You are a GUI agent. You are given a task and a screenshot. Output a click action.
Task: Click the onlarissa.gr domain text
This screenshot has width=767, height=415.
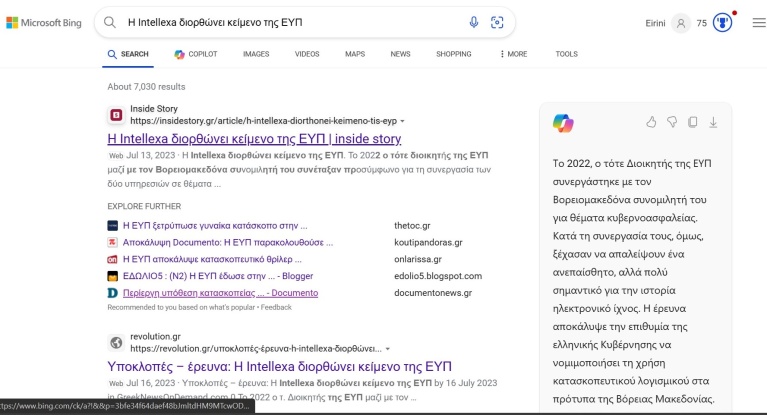(418, 259)
